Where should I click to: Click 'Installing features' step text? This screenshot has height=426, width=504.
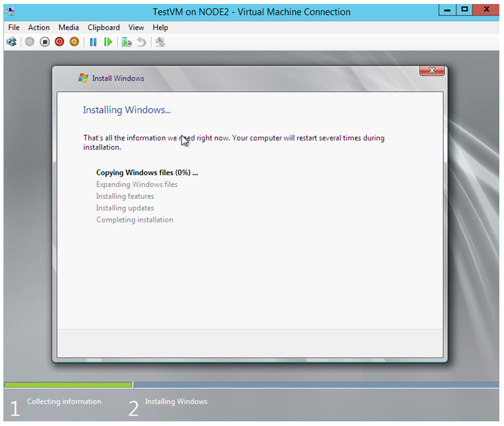point(125,196)
